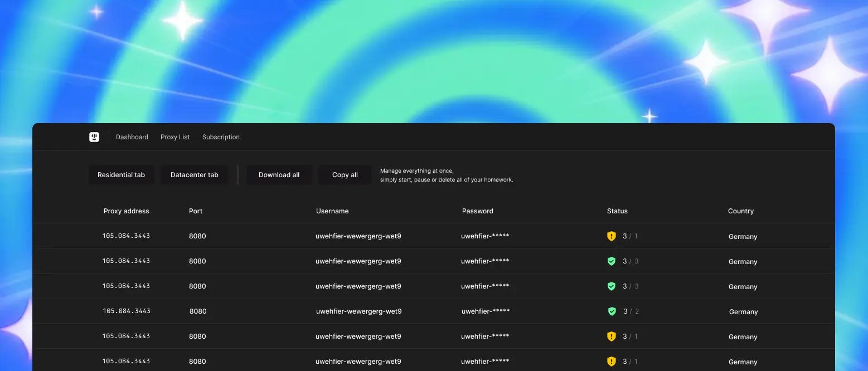
Task: Click the smiley app logo in the navbar
Action: (94, 136)
